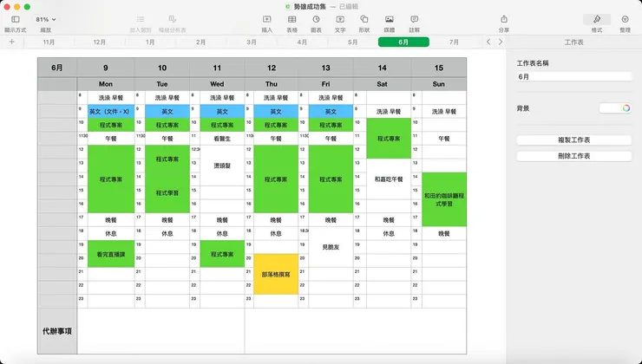Switch to the 3月 sheet tab

coord(252,42)
